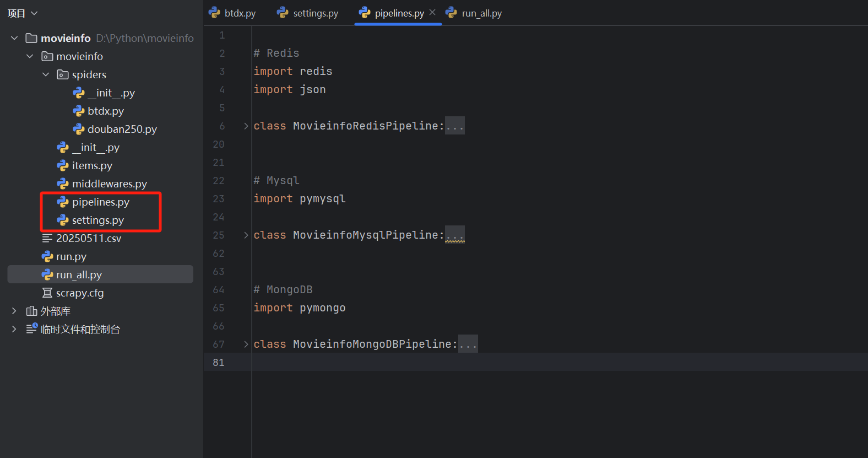Click the MovieinfoMysqlPipeline class name
This screenshot has width=868, height=458.
tap(366, 235)
